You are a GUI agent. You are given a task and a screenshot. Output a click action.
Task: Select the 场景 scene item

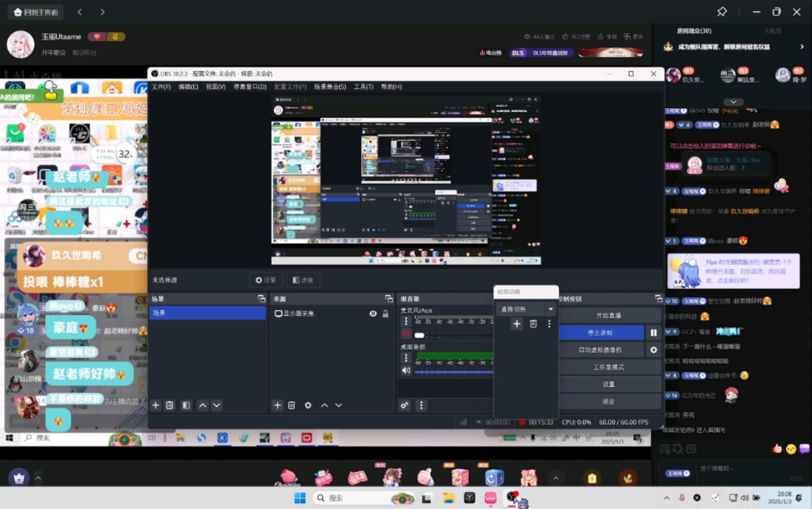pos(207,313)
